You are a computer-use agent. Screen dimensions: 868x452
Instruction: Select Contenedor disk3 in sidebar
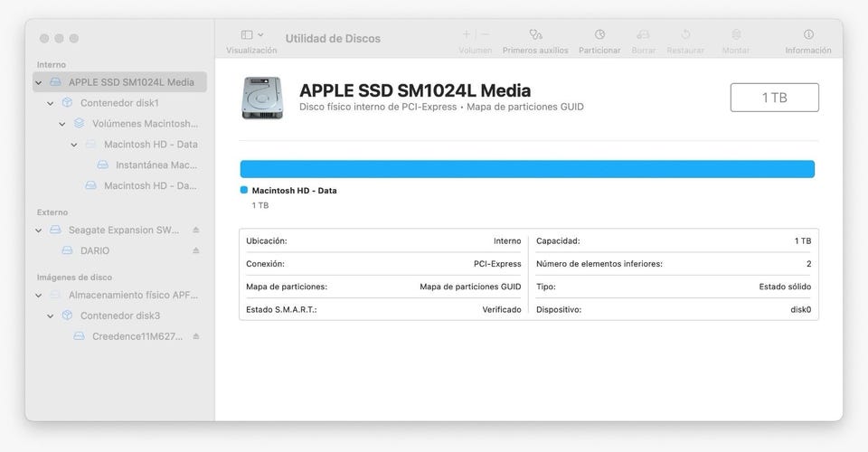click(119, 315)
